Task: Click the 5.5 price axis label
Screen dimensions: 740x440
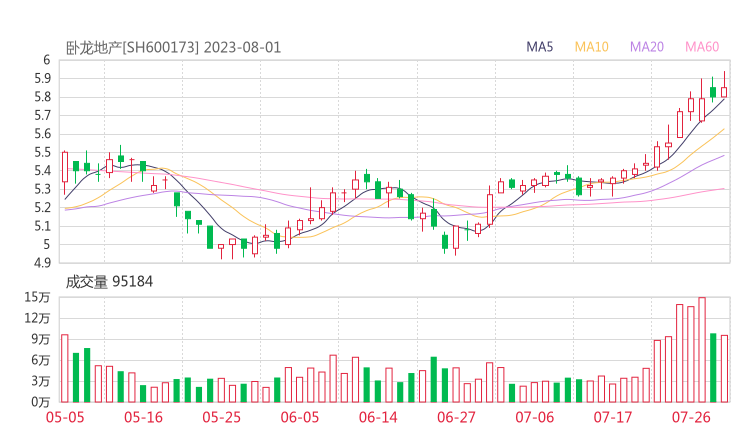Action: coord(42,152)
